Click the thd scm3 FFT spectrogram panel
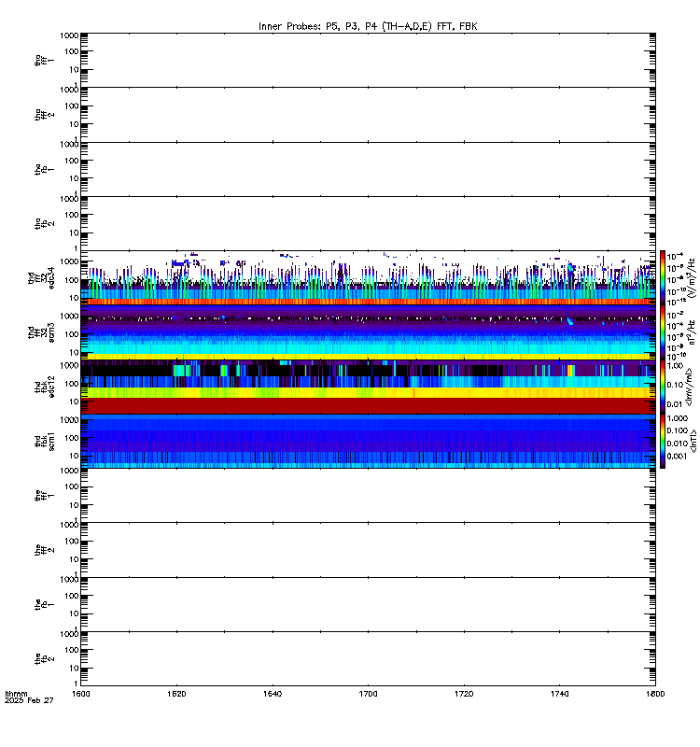Viewport: 700px width, 747px height. [368, 332]
